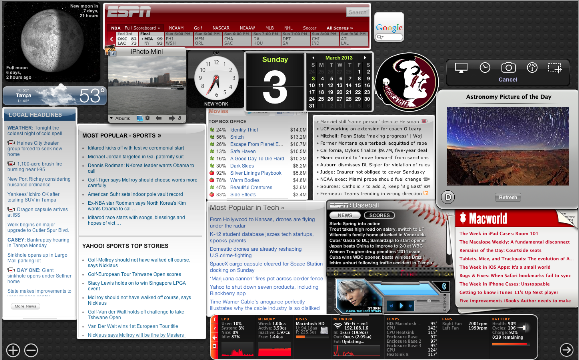This screenshot has height=360, width=579.
Task: Click 'Silver Linings Playbook' in Movies box office
Action: 256,173
